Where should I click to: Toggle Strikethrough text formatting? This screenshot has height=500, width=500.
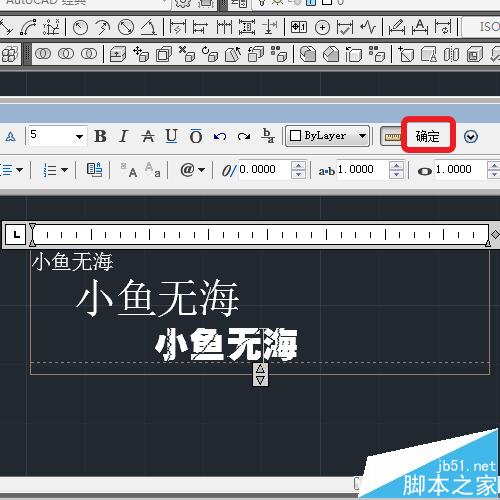tap(148, 136)
